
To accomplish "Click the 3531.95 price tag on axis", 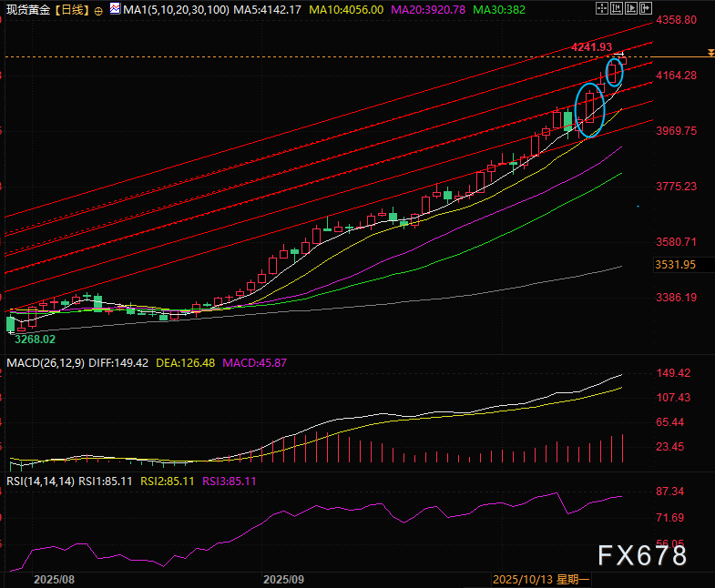I will coord(675,265).
